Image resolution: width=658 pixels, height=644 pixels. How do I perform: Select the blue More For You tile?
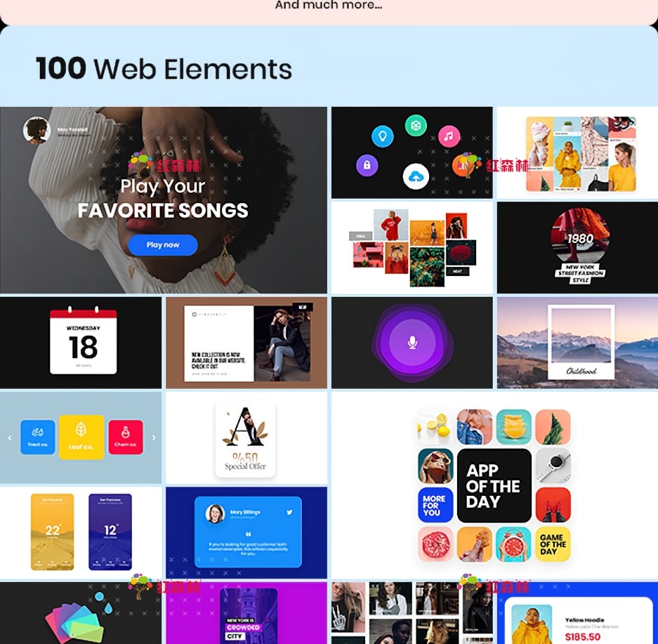click(435, 505)
